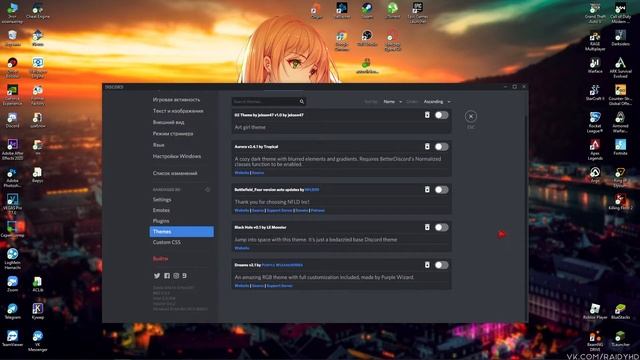This screenshot has width=640, height=360.
Task: Close settings with the ESC circle button
Action: point(471,117)
